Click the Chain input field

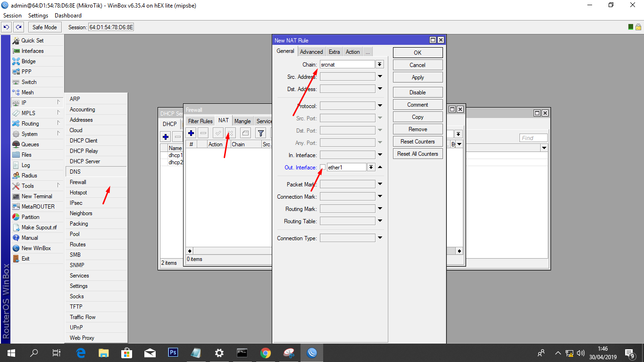(x=347, y=64)
